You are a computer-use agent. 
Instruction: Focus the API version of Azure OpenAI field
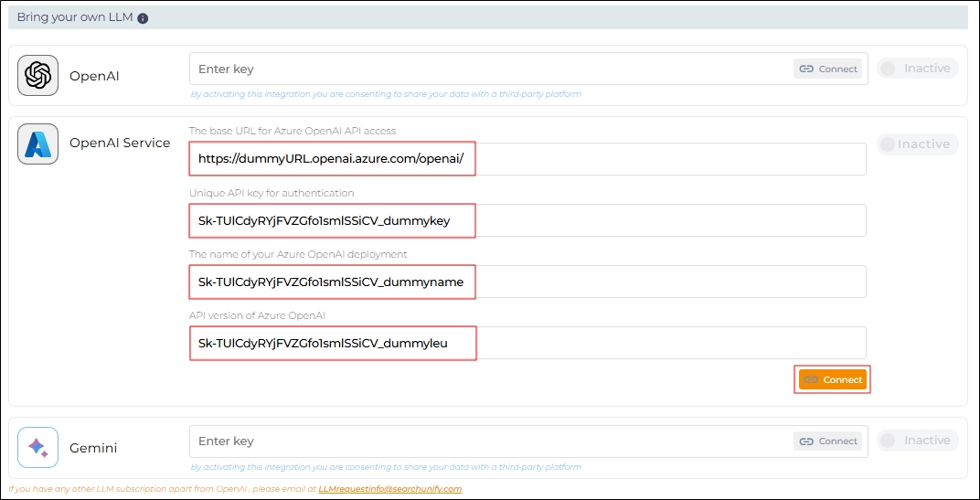click(x=527, y=343)
